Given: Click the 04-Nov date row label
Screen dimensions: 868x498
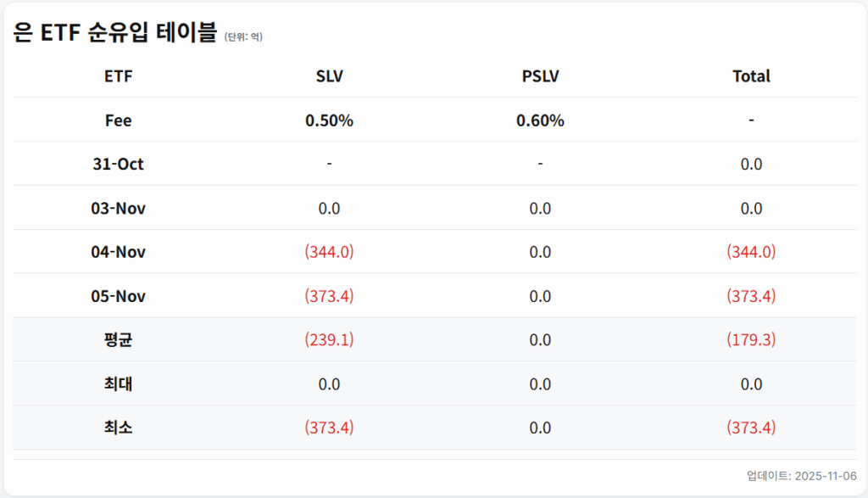Looking at the screenshot, I should coord(118,252).
